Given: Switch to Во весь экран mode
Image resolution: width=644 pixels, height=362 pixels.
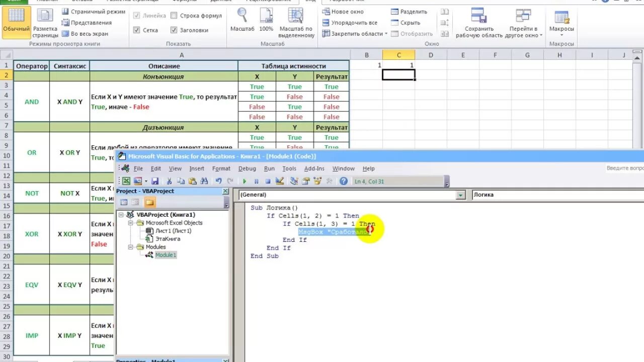Looking at the screenshot, I should [x=85, y=34].
